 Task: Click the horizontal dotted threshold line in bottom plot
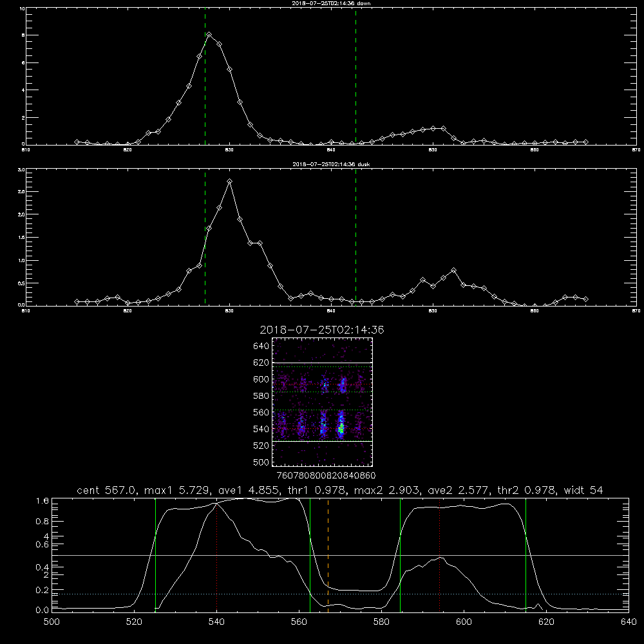tap(340, 594)
